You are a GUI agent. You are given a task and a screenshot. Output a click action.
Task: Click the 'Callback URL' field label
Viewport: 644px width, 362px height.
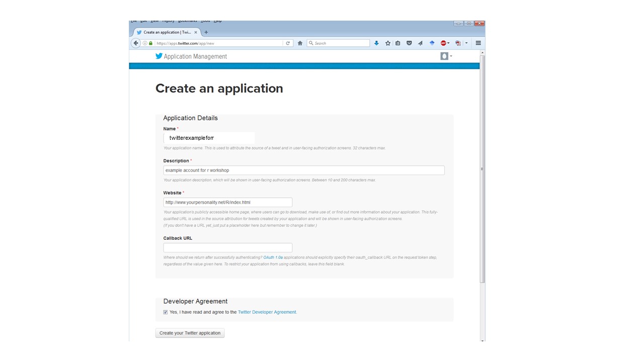pos(178,238)
